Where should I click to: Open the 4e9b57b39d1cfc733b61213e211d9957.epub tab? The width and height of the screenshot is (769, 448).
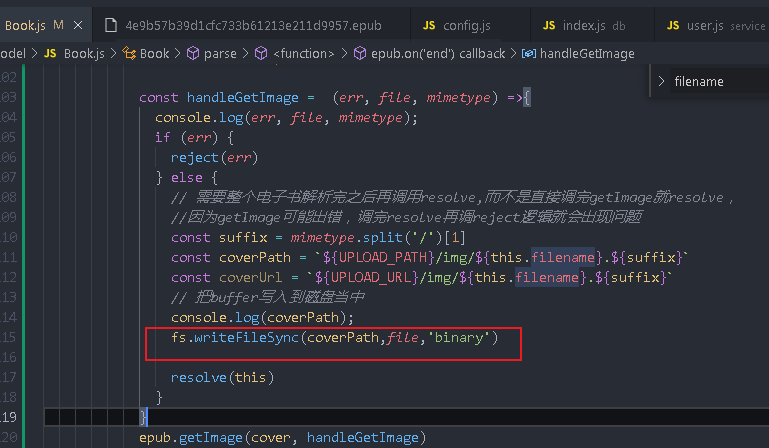253,26
